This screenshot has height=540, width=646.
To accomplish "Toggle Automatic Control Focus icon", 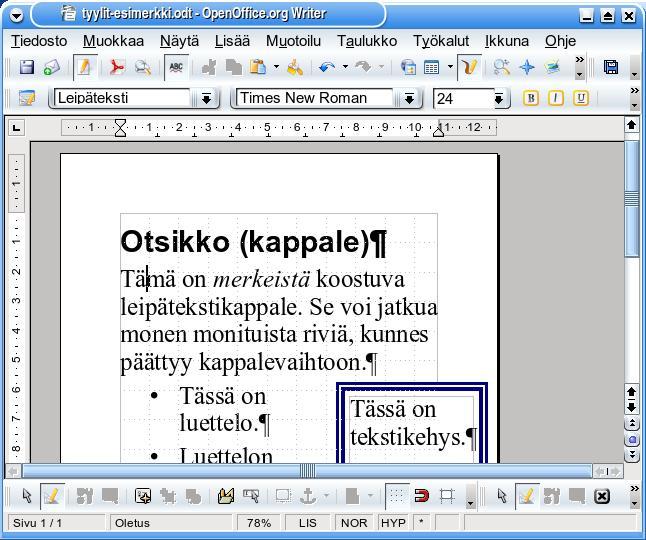I will tap(251, 496).
